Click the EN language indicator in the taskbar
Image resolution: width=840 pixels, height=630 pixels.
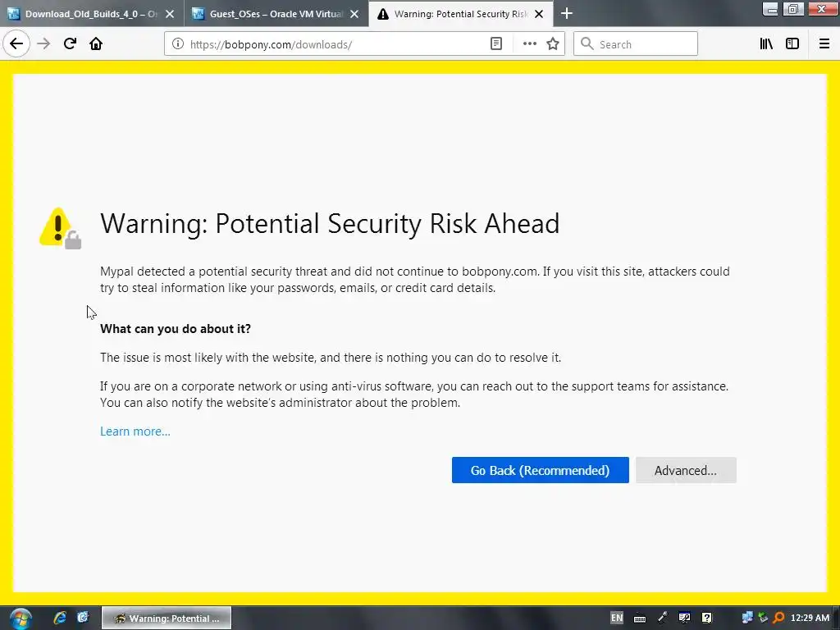617,619
